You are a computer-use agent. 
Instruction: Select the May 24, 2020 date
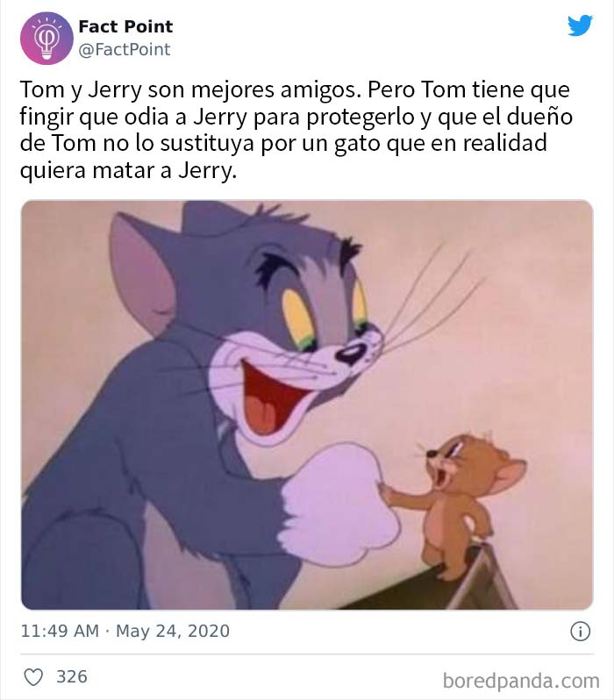(173, 631)
